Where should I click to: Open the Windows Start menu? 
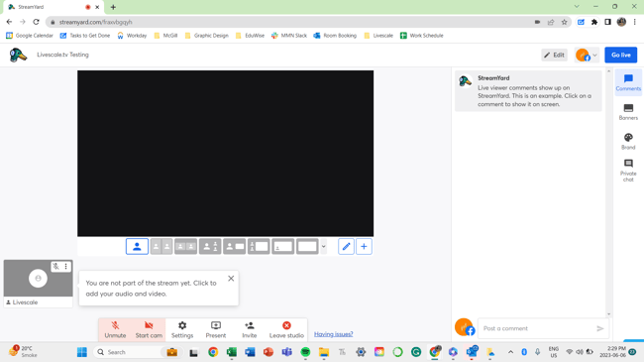82,352
